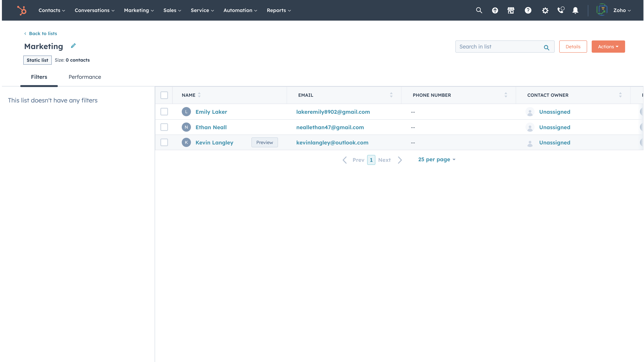The width and height of the screenshot is (644, 362).
Task: Toggle the select-all header checkbox
Action: coord(164,95)
